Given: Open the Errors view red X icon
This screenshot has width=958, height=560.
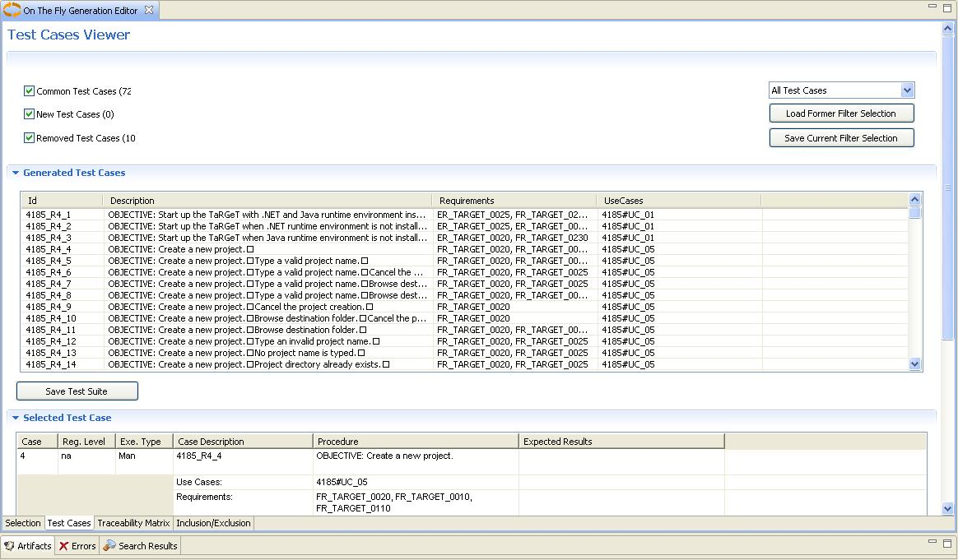Looking at the screenshot, I should (x=63, y=546).
